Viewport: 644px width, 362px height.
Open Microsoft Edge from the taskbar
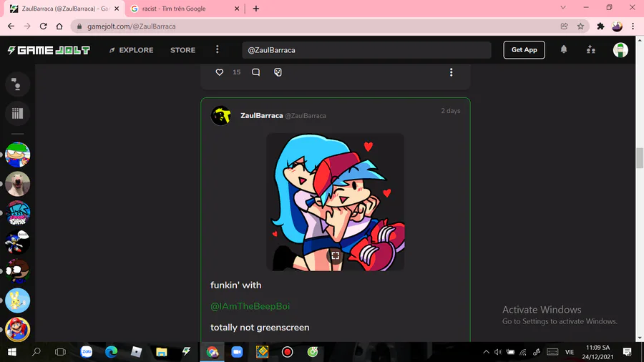point(112,352)
